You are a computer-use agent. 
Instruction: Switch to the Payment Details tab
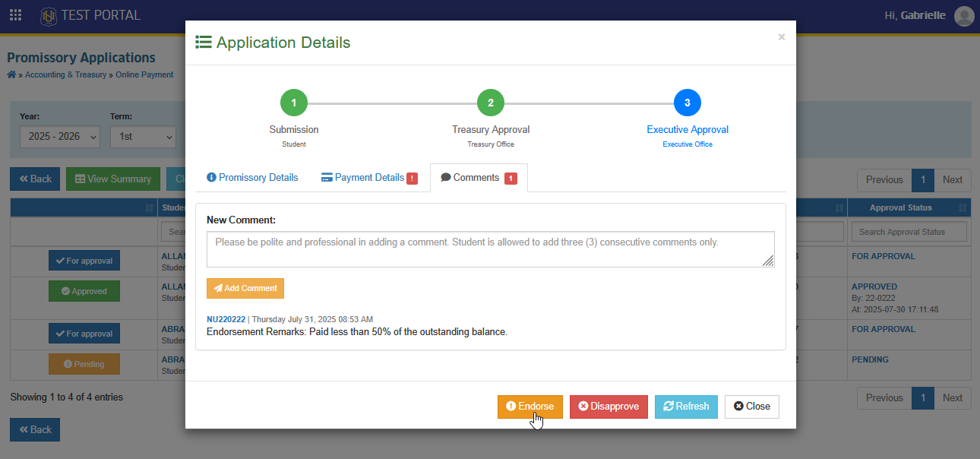click(369, 178)
